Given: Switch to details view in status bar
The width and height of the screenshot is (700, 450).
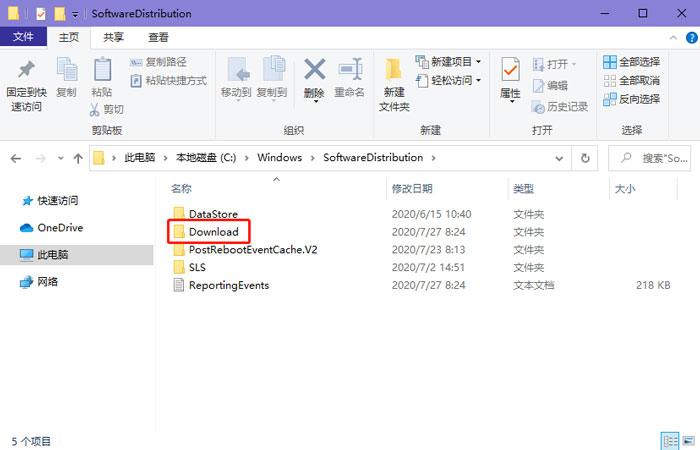Looking at the screenshot, I should click(669, 440).
